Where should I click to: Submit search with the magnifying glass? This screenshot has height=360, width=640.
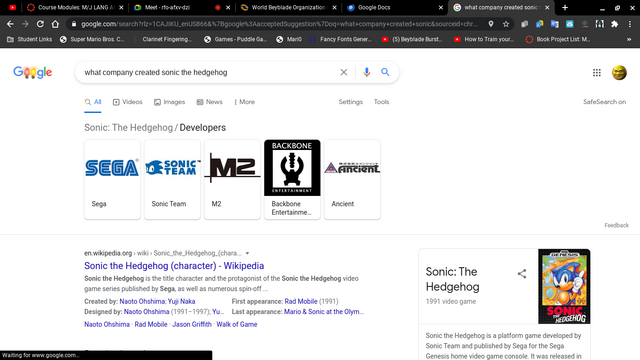[385, 72]
